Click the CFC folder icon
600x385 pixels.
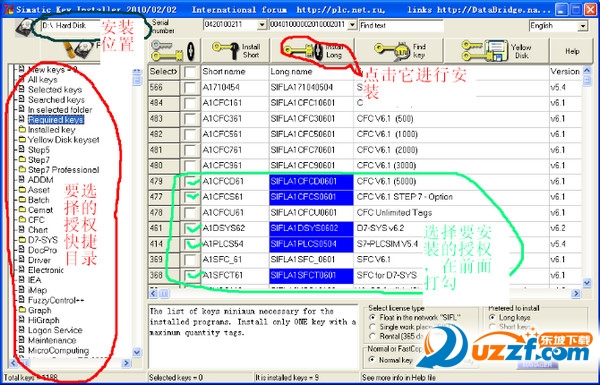(x=22, y=220)
